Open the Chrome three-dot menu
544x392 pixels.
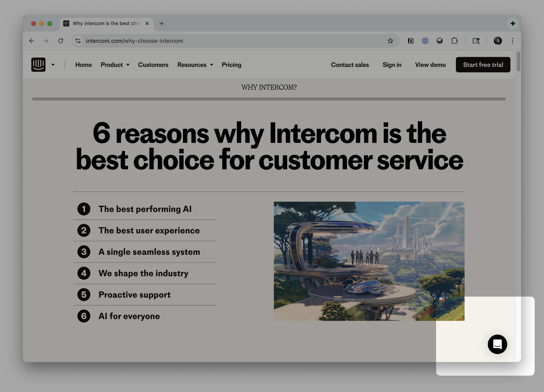pyautogui.click(x=512, y=41)
